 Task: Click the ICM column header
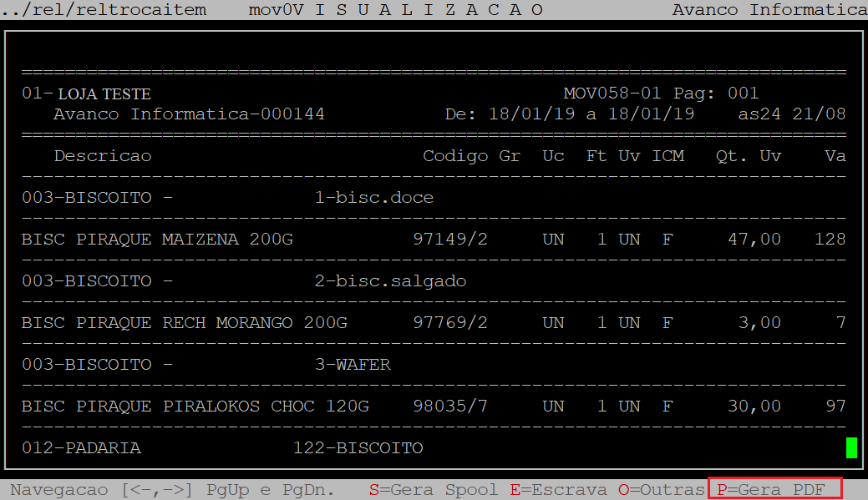(x=667, y=156)
